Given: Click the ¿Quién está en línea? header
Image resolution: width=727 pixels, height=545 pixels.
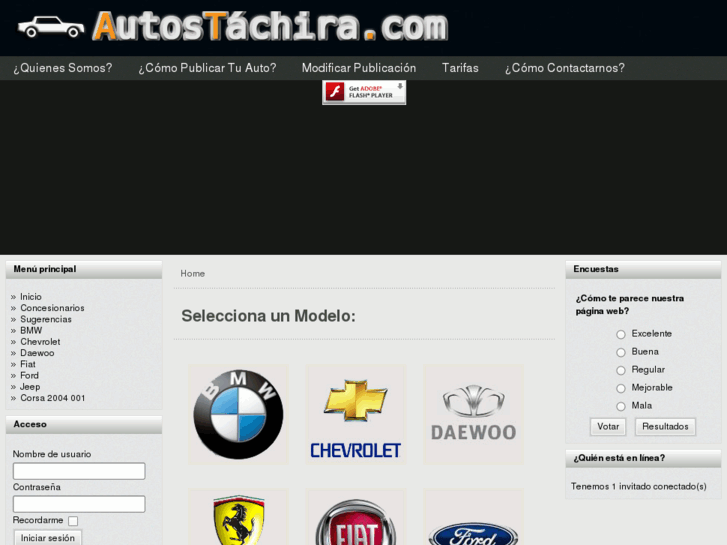Looking at the screenshot, I should 643,458.
